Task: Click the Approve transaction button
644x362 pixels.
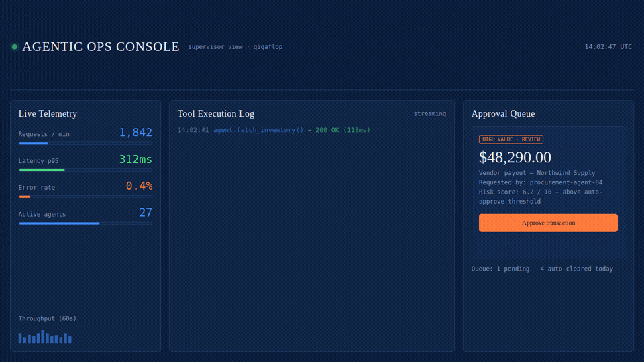Action: [x=548, y=223]
